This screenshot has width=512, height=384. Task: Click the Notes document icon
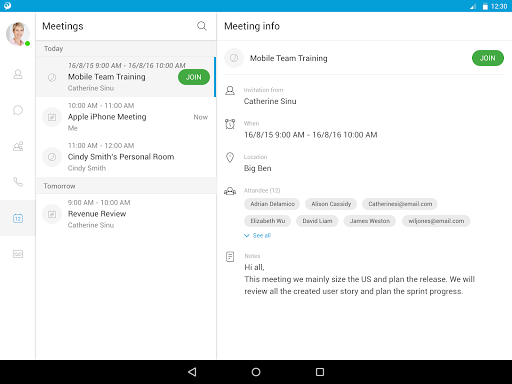230,257
